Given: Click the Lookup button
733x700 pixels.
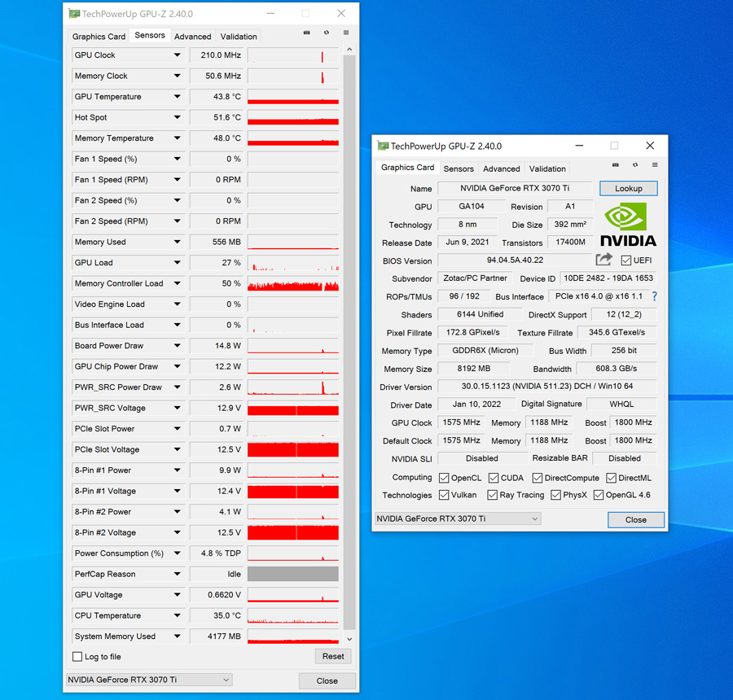Looking at the screenshot, I should click(x=628, y=188).
